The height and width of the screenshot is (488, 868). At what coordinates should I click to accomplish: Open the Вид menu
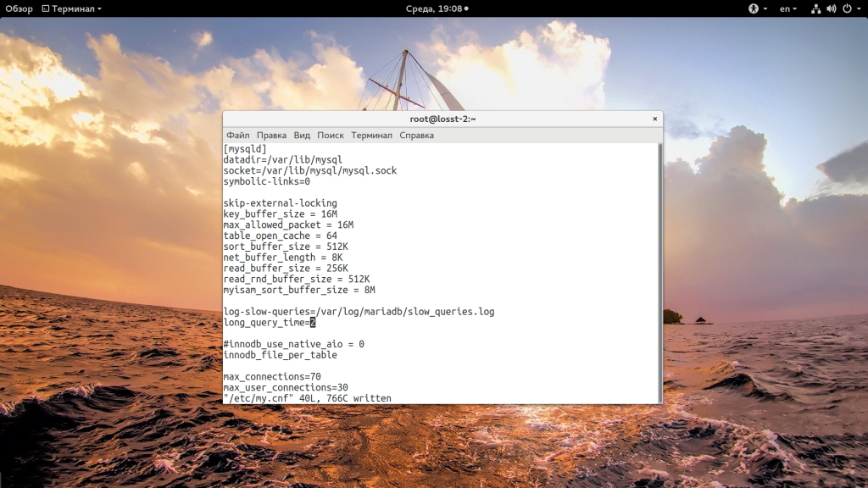302,136
